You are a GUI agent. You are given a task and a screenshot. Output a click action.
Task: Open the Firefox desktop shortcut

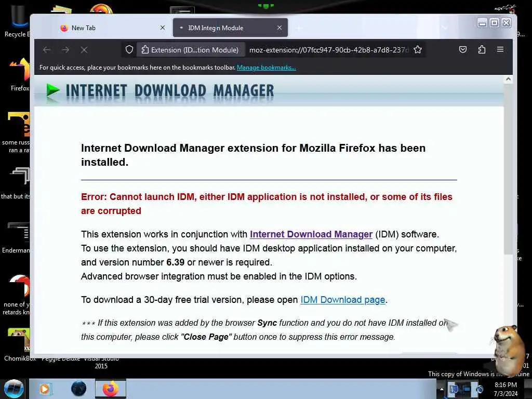[x=20, y=75]
